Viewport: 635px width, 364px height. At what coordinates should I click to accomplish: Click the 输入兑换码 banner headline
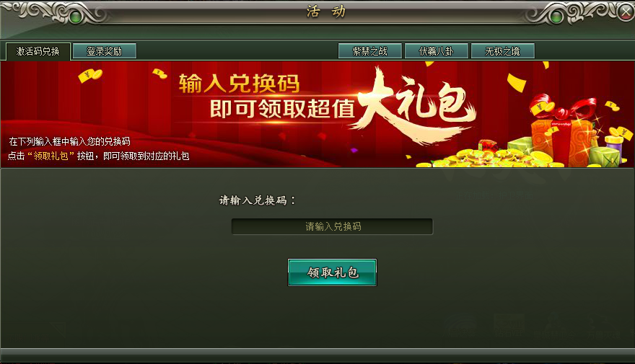pos(240,84)
